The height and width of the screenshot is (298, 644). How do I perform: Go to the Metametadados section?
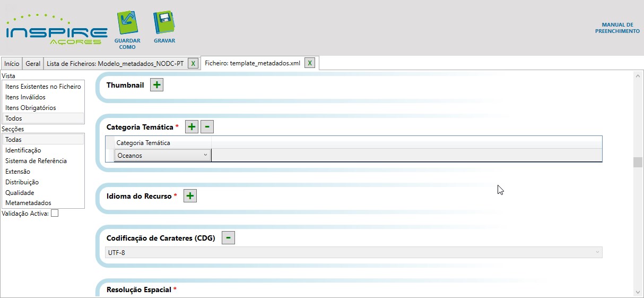(28, 203)
